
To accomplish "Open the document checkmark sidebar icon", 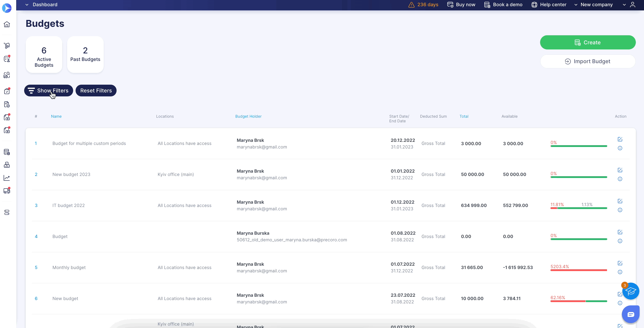I will (x=7, y=104).
